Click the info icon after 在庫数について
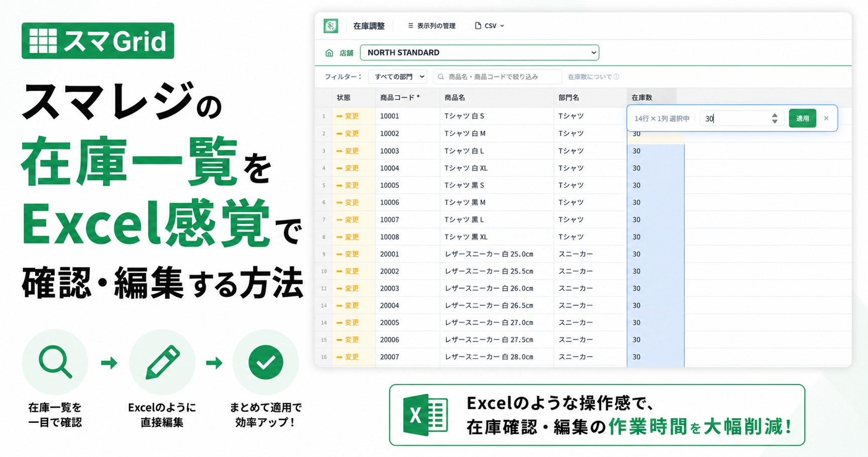This screenshot has height=457, width=868. 616,77
